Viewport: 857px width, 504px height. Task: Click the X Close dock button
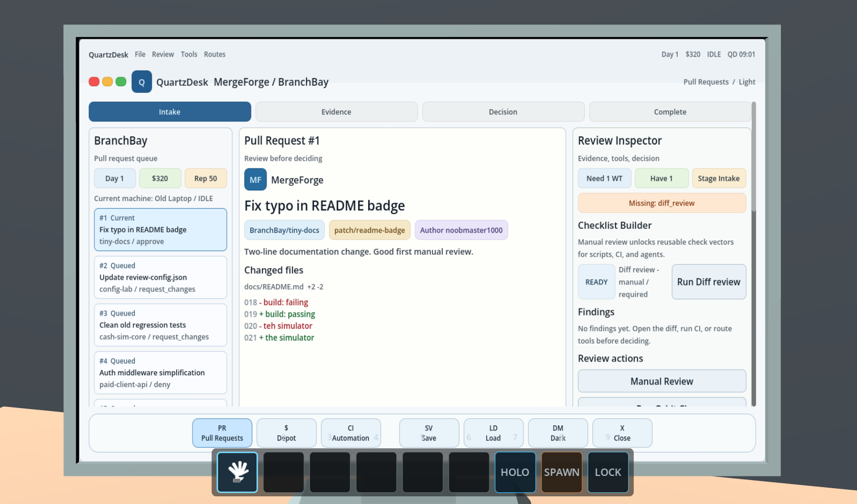pyautogui.click(x=622, y=433)
